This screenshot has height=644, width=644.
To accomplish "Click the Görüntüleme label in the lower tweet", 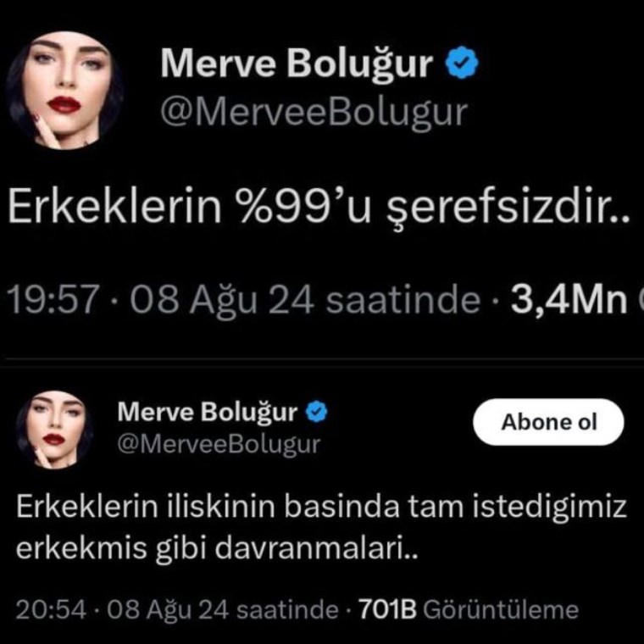I will (501, 609).
